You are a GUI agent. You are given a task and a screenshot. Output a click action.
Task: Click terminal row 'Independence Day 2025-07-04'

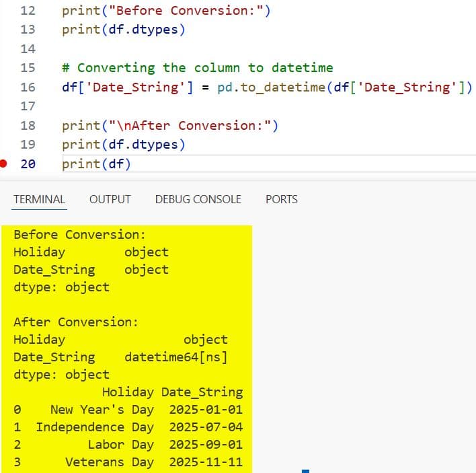[128, 427]
